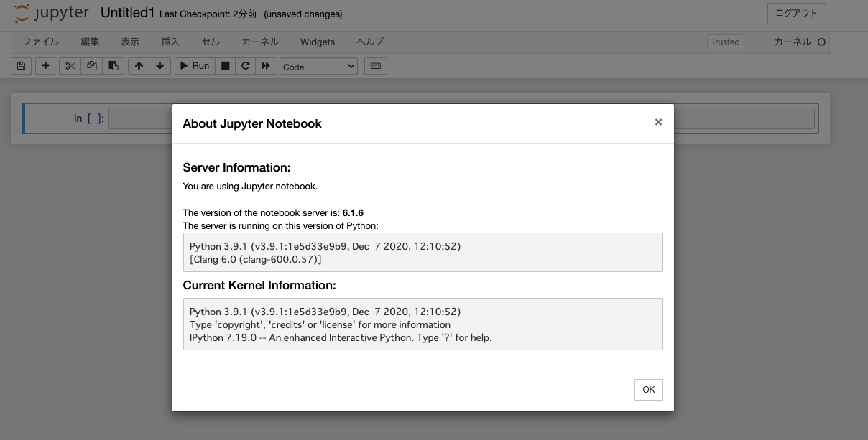Viewport: 868px width, 440px height.
Task: Open the Code cell type dropdown
Action: [318, 66]
